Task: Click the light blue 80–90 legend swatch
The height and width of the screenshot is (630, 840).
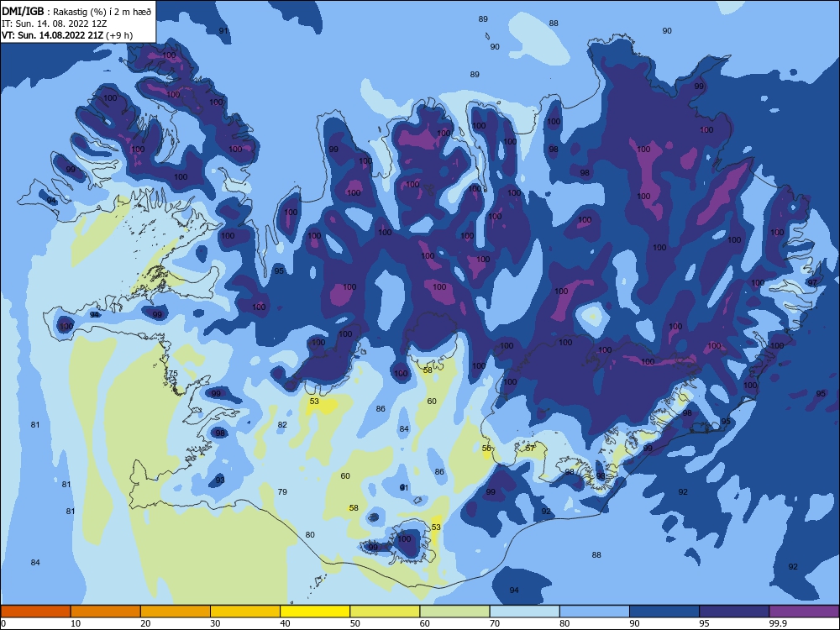Action: 595,612
